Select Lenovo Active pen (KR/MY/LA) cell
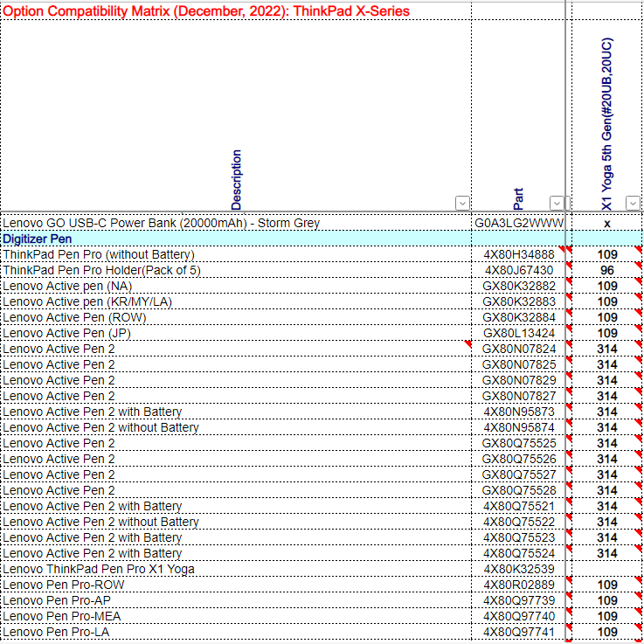Viewport: 644px width, 644px height. (x=236, y=301)
